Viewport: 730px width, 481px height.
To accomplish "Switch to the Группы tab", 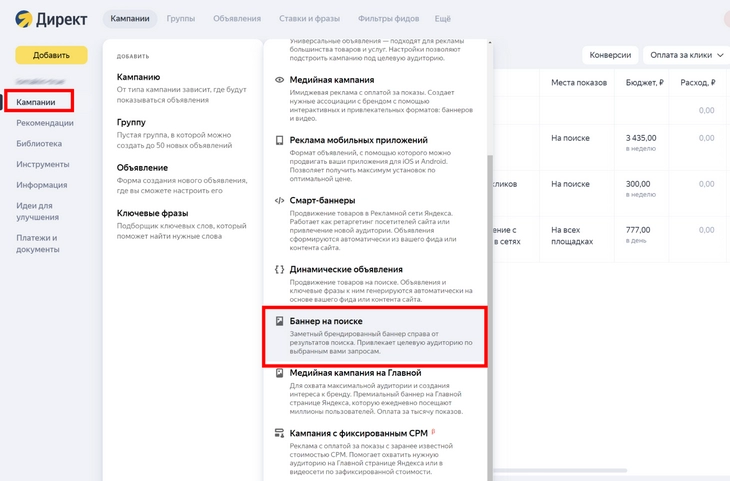I will pos(181,19).
